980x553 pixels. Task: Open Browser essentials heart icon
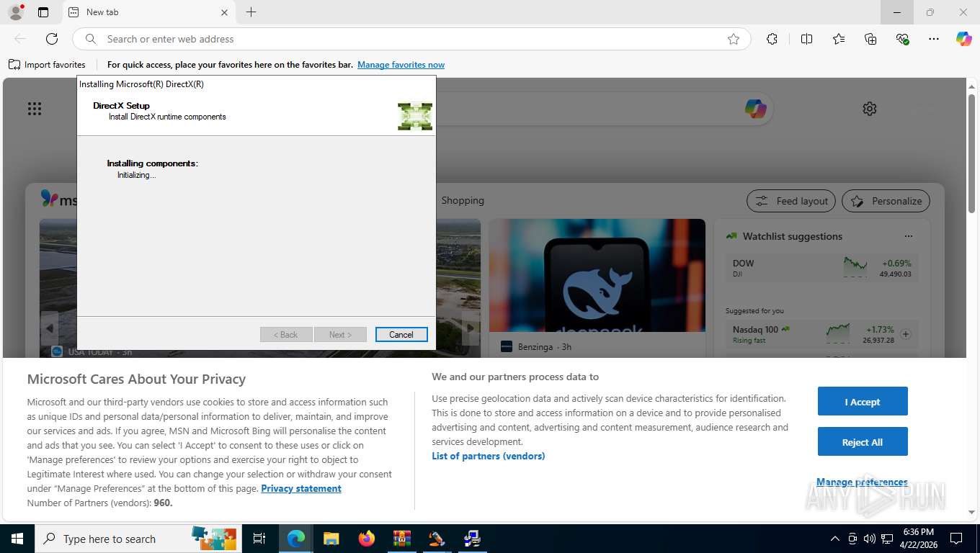[902, 39]
